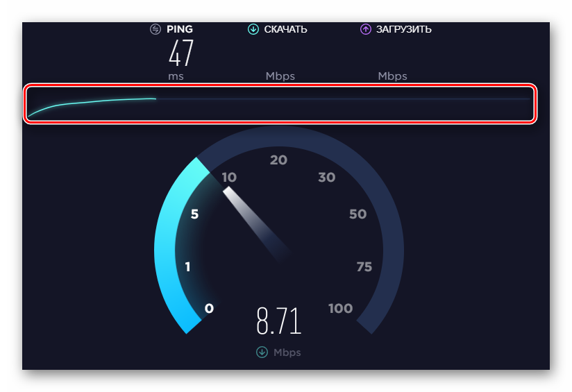Click the 50 mark on the gauge
The width and height of the screenshot is (572, 392).
tap(357, 214)
